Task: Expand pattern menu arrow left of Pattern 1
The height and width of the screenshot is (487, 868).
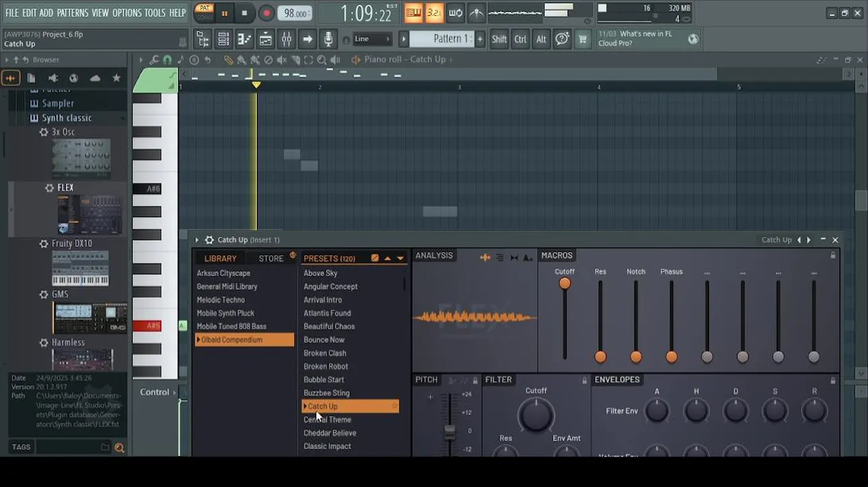Action: (x=404, y=39)
